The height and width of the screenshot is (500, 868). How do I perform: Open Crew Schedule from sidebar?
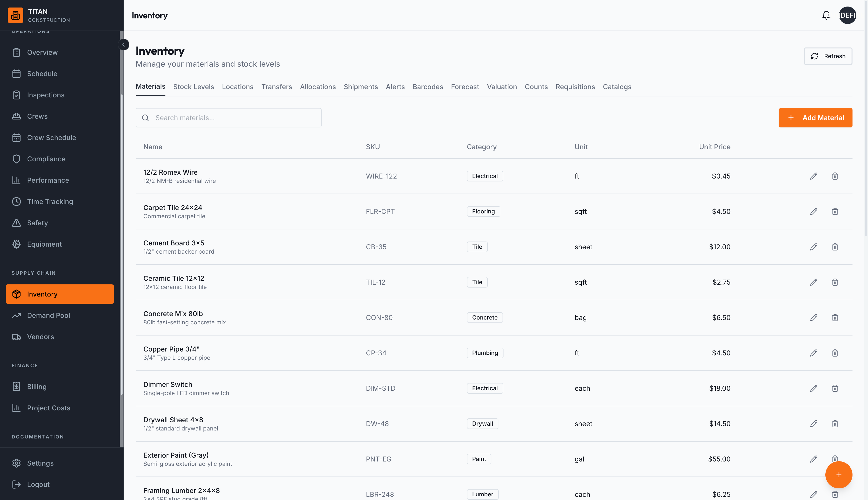(x=60, y=137)
